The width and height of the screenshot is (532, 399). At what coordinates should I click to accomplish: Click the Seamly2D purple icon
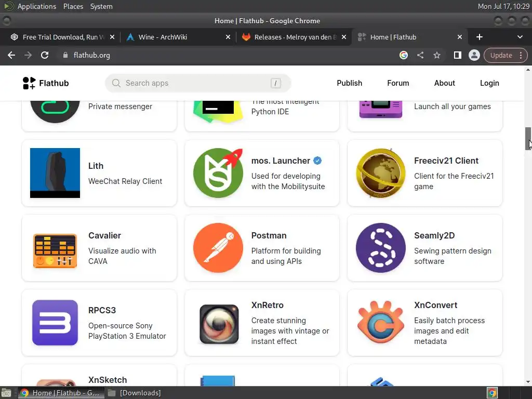pos(381,248)
